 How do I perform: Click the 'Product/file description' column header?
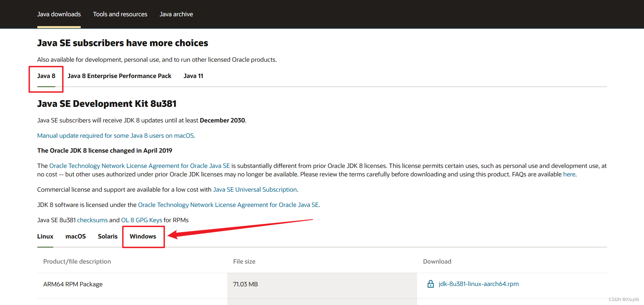tap(77, 262)
